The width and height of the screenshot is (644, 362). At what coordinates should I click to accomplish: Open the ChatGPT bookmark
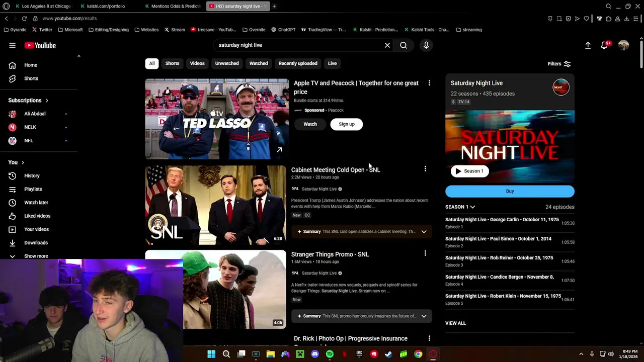pyautogui.click(x=283, y=30)
